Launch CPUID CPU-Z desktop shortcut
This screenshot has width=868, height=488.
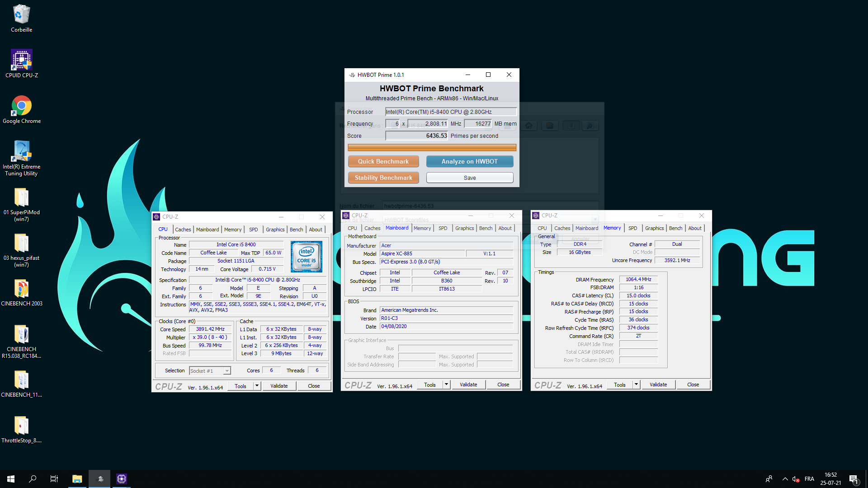pos(21,64)
